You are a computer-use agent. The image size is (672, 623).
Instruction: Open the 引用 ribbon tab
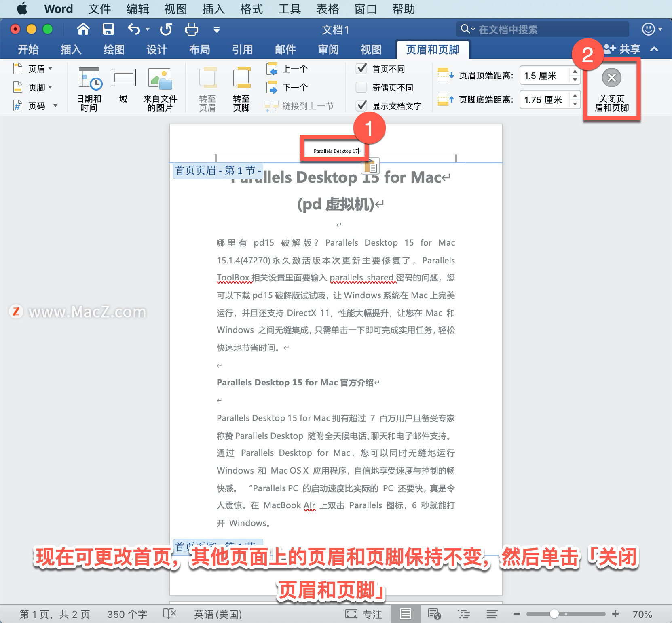click(243, 49)
